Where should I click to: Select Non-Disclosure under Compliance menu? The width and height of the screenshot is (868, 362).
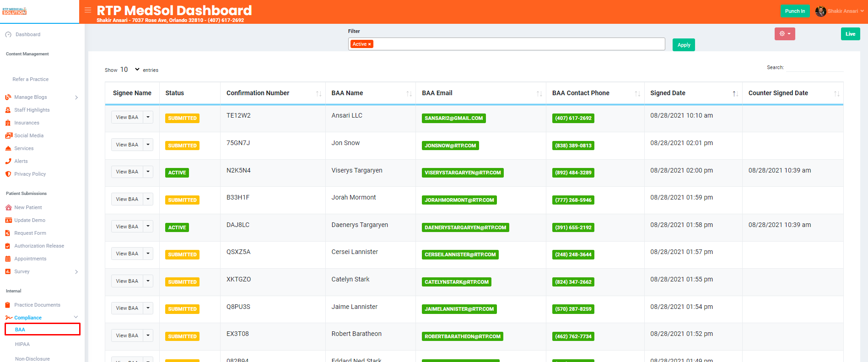click(32, 359)
